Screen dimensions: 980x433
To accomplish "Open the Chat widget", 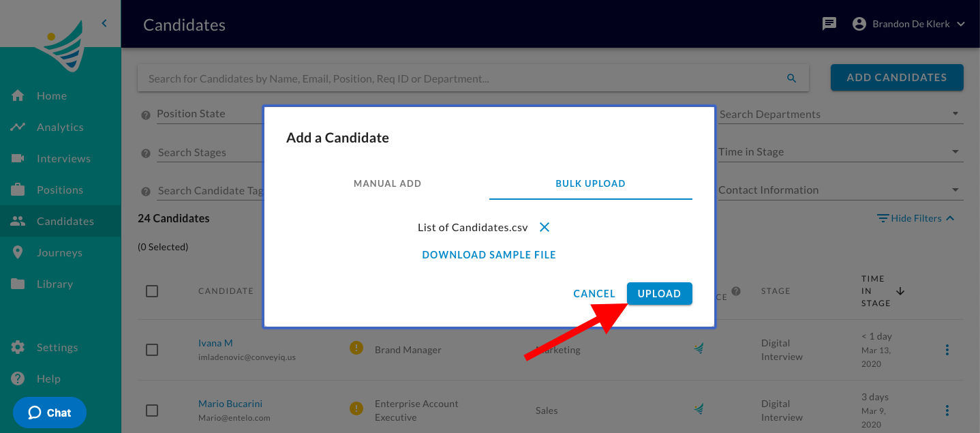I will (x=50, y=413).
